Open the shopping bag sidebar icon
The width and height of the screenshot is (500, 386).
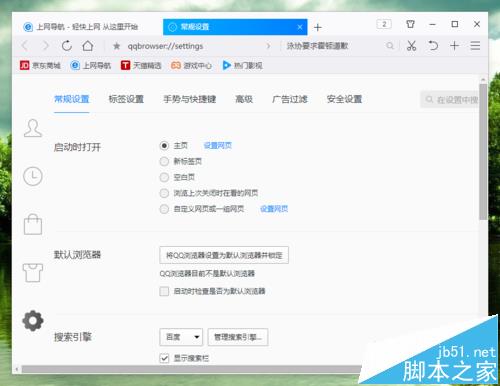pos(33,224)
